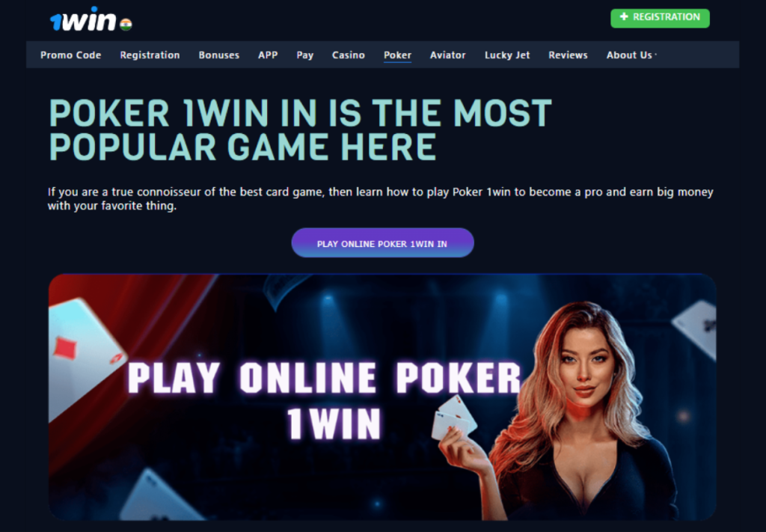Open the Aviator game page
Viewport: 766px width, 532px height.
pos(448,55)
